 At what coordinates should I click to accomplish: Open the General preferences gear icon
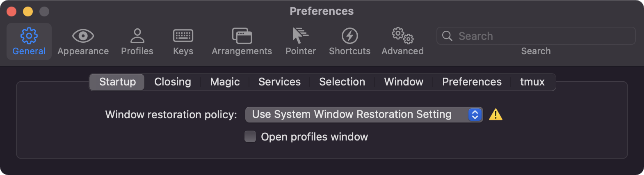[x=29, y=36]
